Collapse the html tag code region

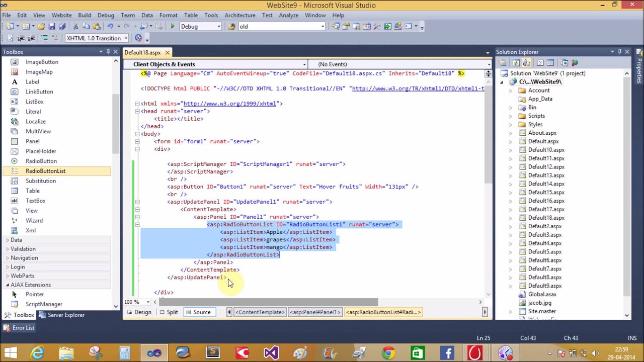pyautogui.click(x=137, y=104)
